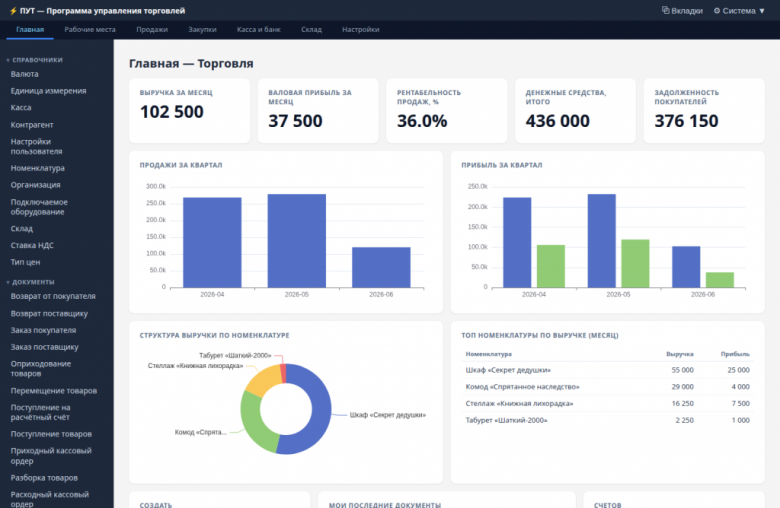Click the 2026-04 bar in Продажи за квартал
This screenshot has height=508, width=780.
pos(212,242)
